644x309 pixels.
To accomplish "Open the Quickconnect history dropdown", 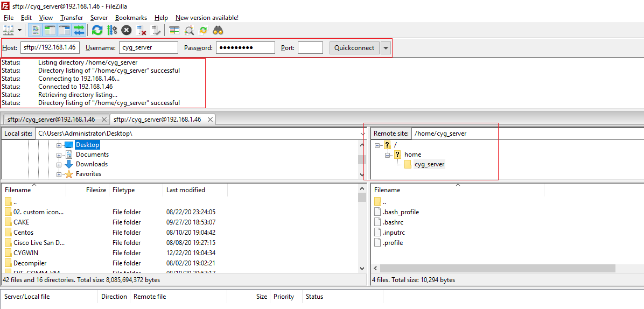I will [385, 48].
